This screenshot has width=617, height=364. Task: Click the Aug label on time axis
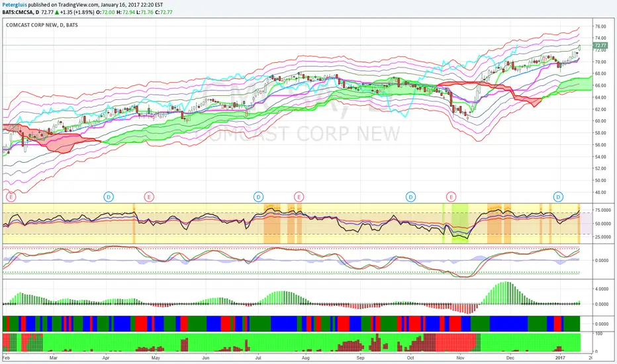click(305, 358)
